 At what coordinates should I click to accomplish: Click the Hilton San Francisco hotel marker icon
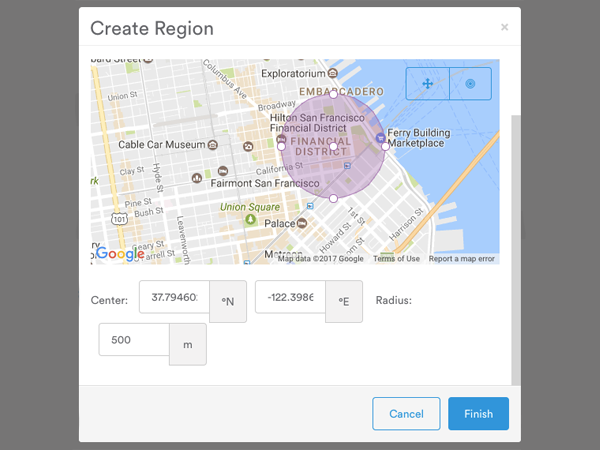282,139
